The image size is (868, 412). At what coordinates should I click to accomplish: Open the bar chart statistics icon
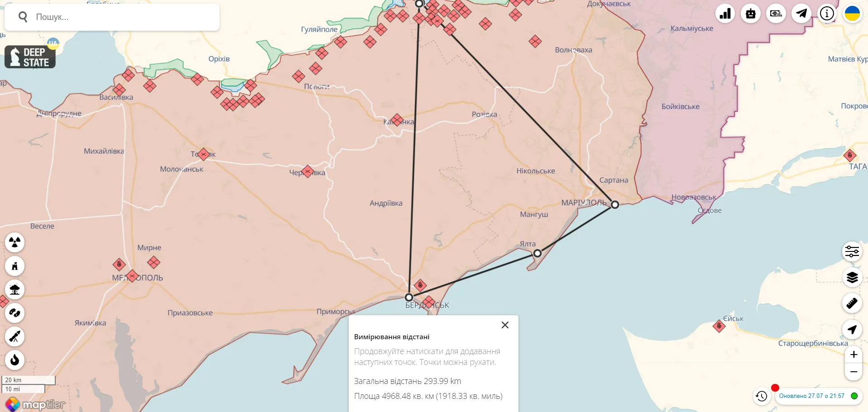[x=725, y=14]
